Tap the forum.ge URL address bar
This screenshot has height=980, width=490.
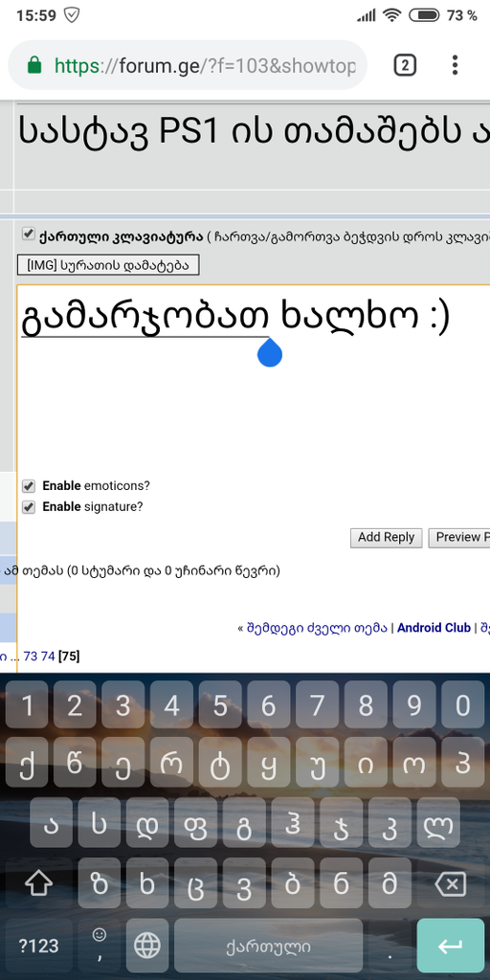pyautogui.click(x=188, y=65)
